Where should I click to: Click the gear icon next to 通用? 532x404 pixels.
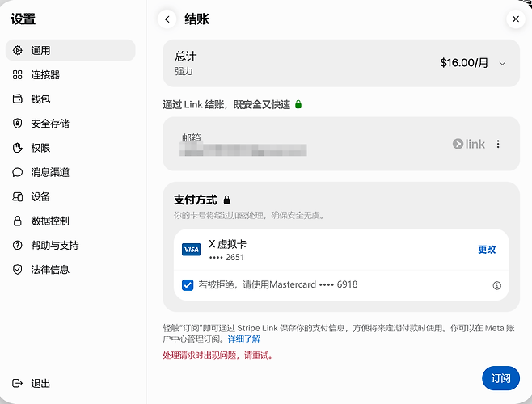pyautogui.click(x=17, y=51)
